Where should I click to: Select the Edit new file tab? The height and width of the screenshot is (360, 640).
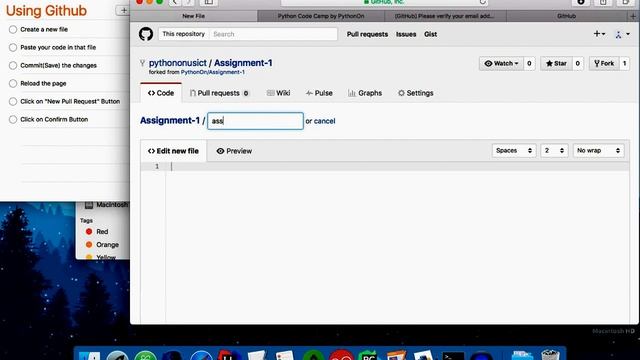(173, 151)
